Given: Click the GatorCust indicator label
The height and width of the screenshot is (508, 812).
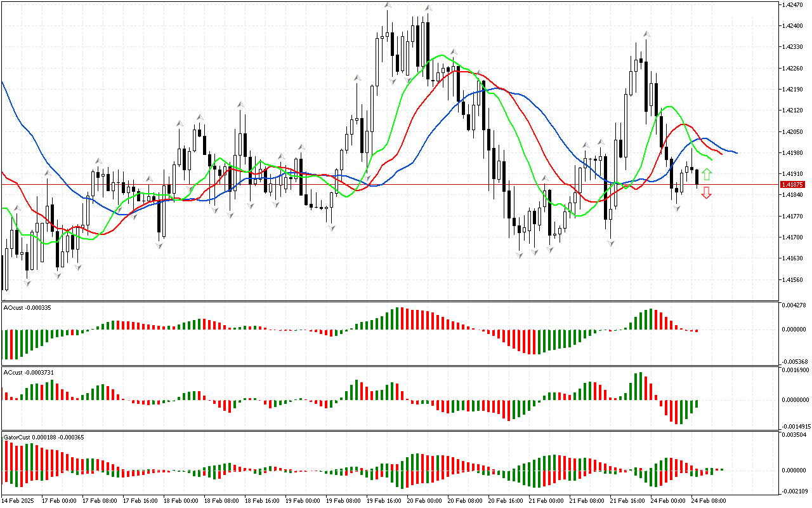Looking at the screenshot, I should click(44, 438).
